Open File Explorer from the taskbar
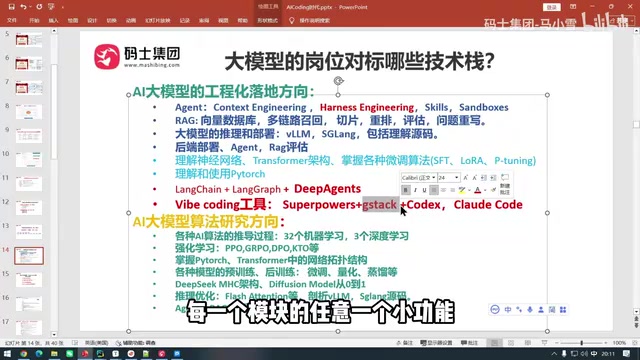Viewport: 640px width, 360px height. [54, 353]
